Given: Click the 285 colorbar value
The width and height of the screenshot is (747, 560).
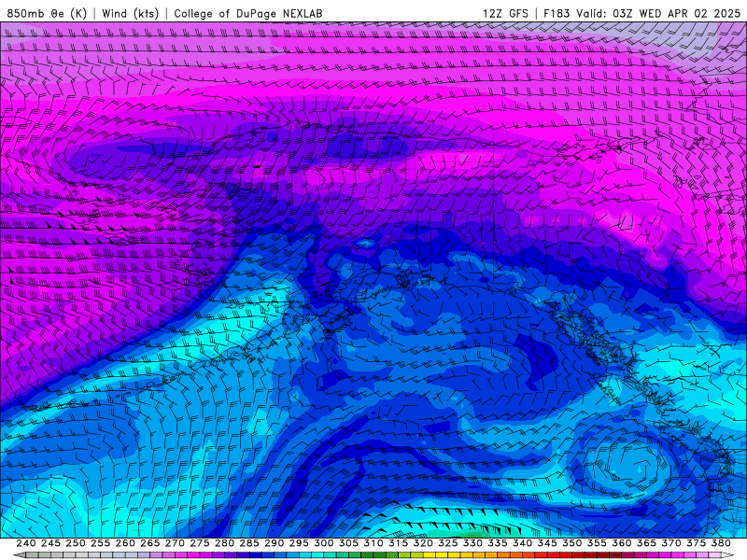Looking at the screenshot, I should pyautogui.click(x=249, y=543).
